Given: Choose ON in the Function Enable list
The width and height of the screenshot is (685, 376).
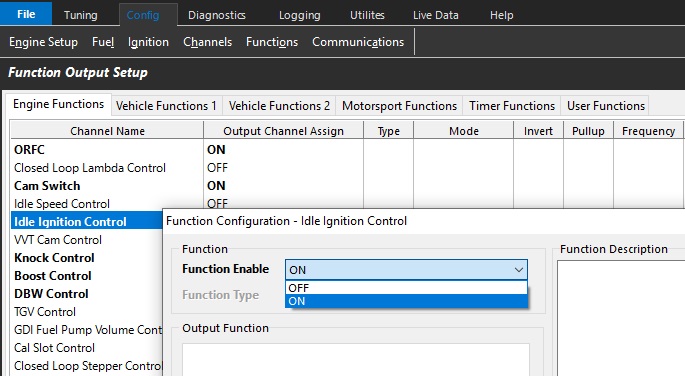Looking at the screenshot, I should tap(406, 301).
